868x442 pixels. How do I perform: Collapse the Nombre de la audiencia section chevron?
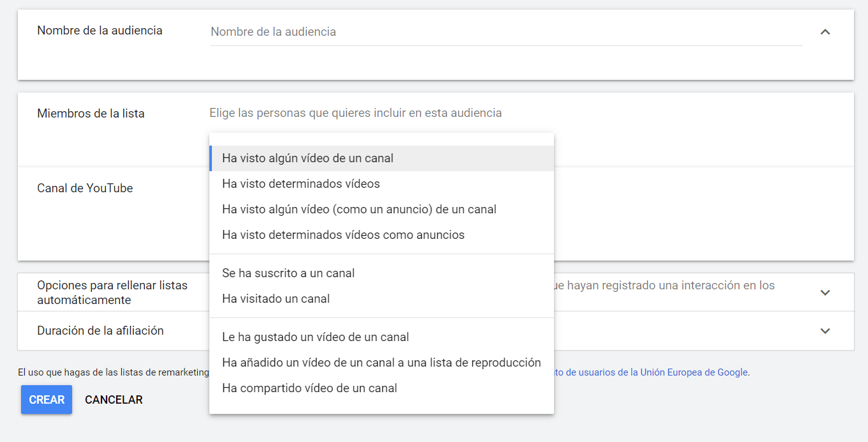[x=825, y=32]
